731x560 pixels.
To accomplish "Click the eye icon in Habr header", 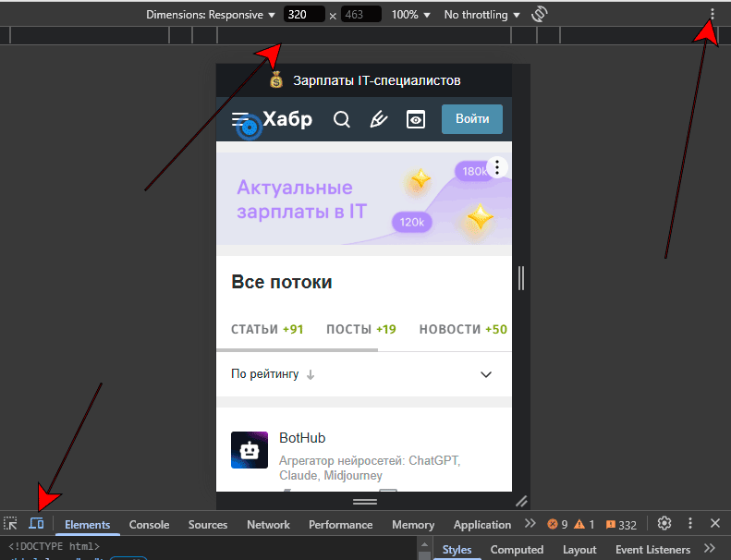I will coord(416,120).
